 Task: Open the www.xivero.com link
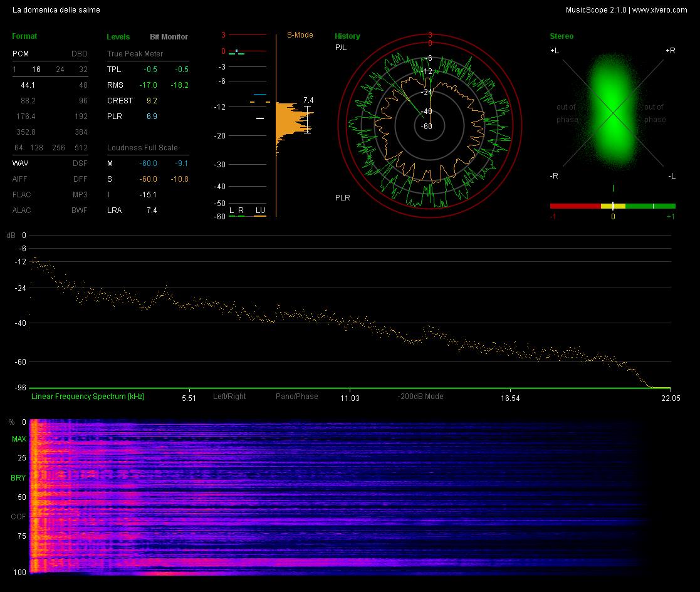pos(660,10)
